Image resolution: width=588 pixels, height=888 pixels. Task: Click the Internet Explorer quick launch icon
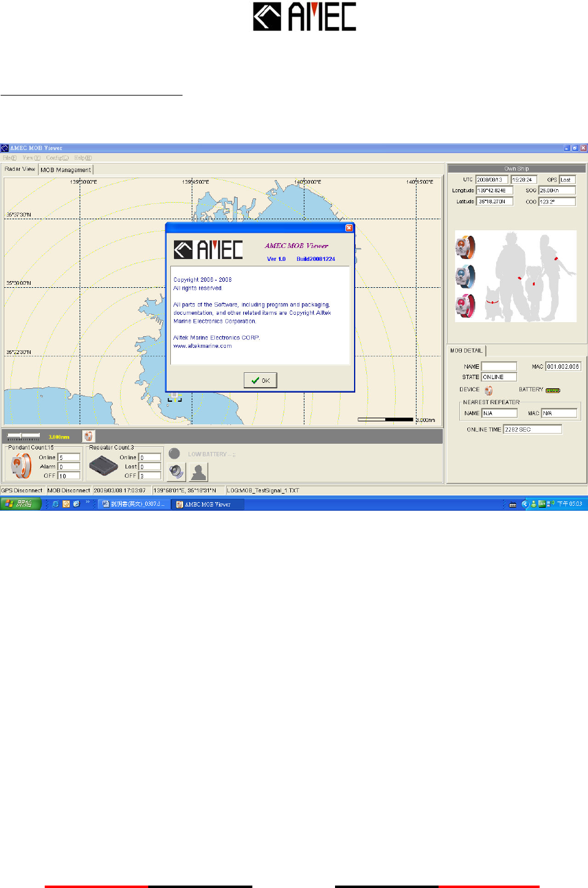click(x=56, y=504)
